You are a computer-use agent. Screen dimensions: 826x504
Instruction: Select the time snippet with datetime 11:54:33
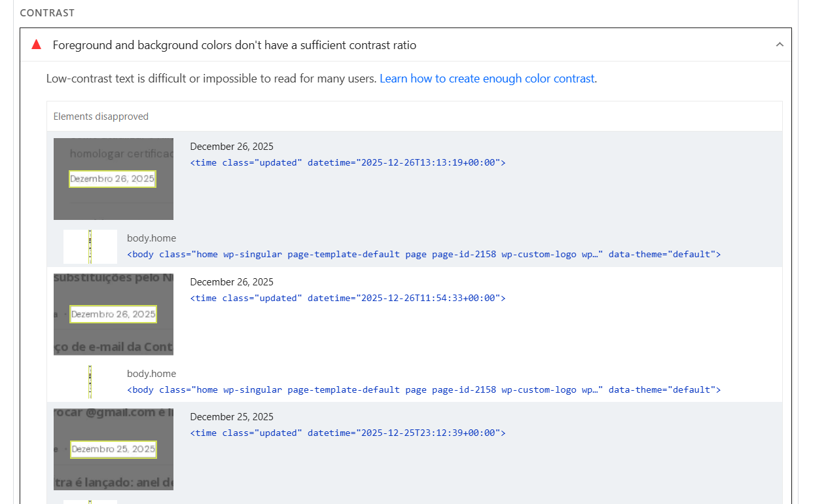[348, 298]
